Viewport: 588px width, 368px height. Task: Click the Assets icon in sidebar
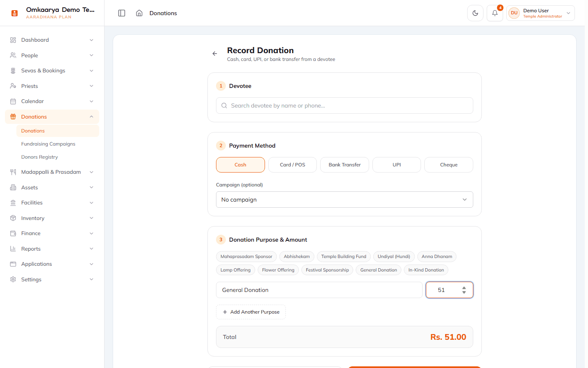(x=13, y=187)
